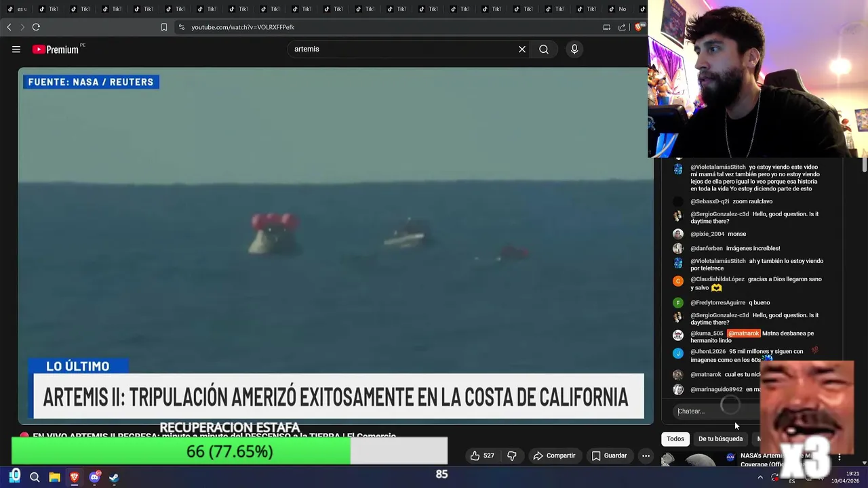Click the 'Chatear...' chat input field
This screenshot has height=488, width=868.
tap(717, 411)
